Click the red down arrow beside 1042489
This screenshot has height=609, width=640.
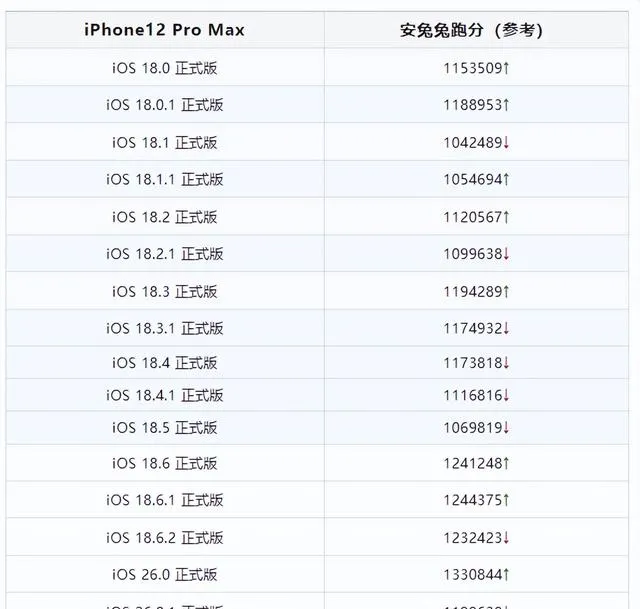[x=506, y=142]
